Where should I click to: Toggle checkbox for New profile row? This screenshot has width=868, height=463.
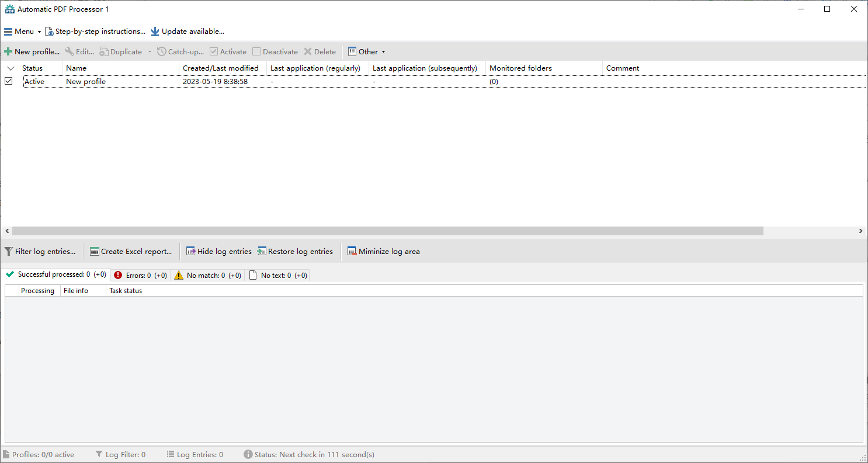9,81
